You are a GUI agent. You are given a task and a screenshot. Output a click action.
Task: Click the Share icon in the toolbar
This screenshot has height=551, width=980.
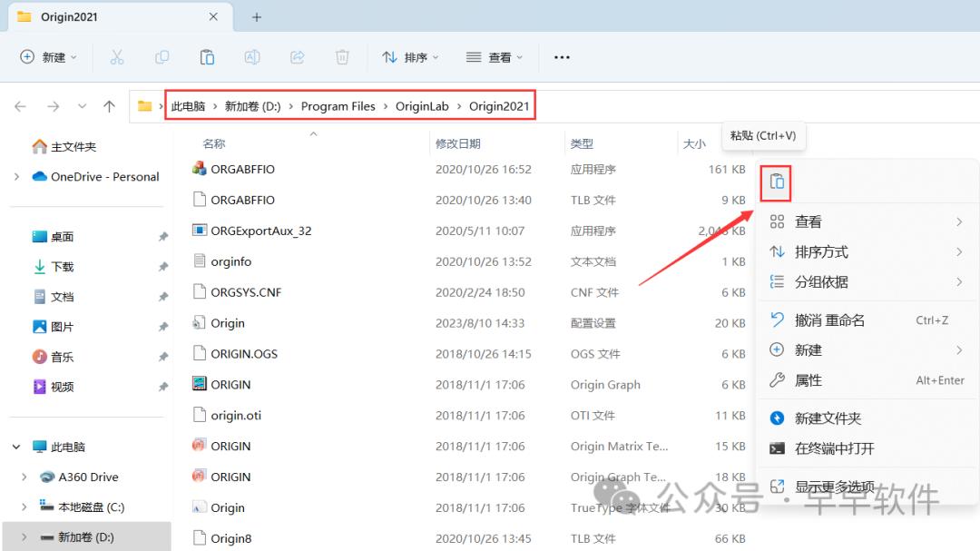pyautogui.click(x=297, y=56)
